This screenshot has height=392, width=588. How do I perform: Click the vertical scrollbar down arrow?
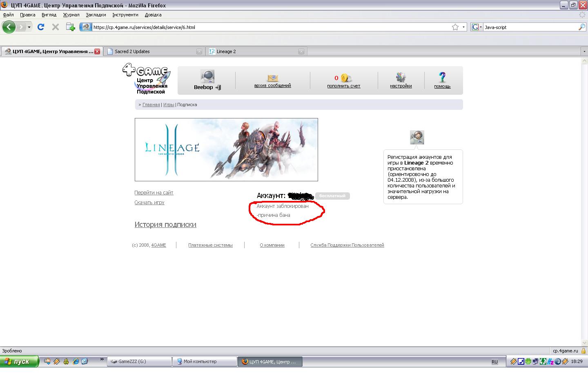click(584, 343)
